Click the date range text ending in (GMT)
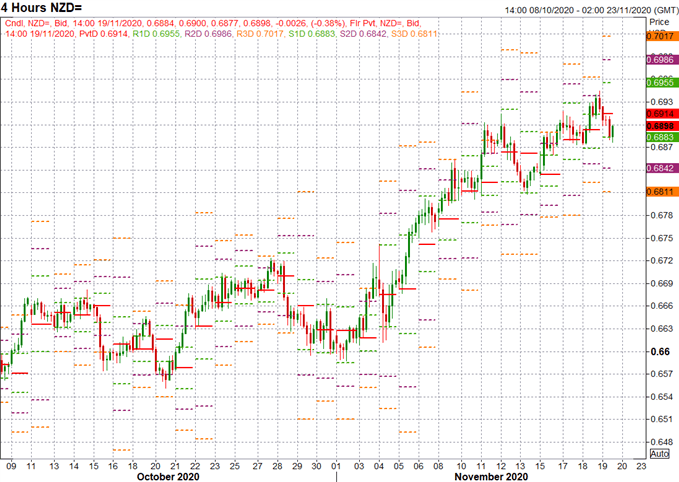Image resolution: width=679 pixels, height=482 pixels. pos(591,10)
